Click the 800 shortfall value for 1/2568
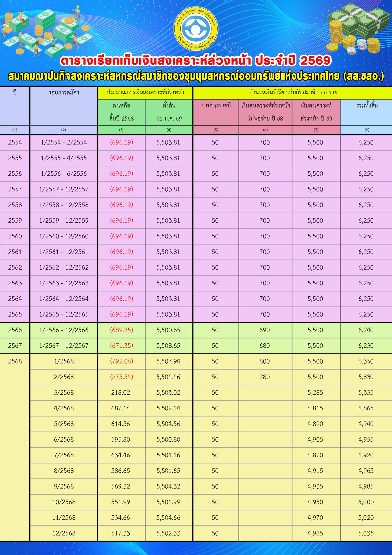Image resolution: width=392 pixels, height=555 pixels. click(x=264, y=361)
